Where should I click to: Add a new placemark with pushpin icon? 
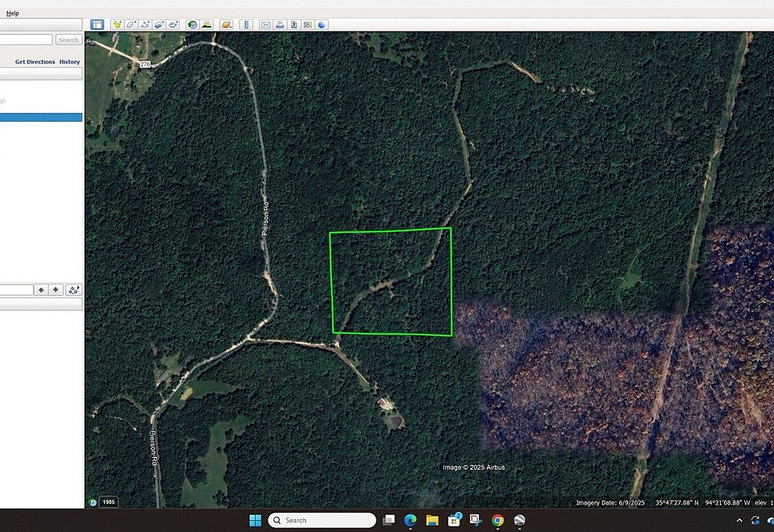point(117,25)
